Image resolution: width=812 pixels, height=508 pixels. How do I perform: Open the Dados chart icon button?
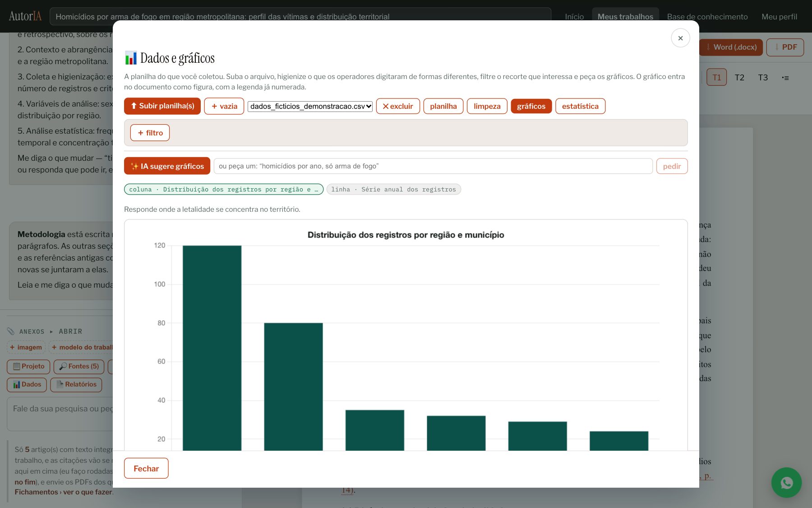(27, 384)
